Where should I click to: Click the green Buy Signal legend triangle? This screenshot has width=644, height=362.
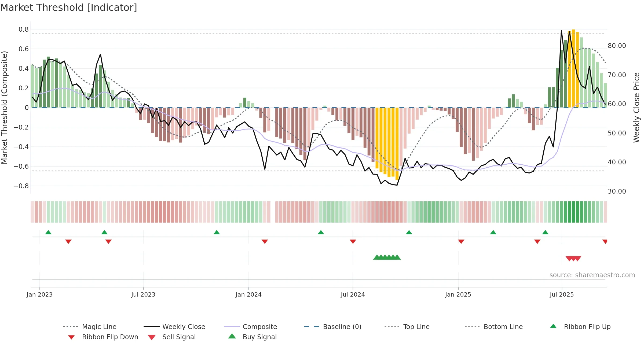click(x=232, y=336)
